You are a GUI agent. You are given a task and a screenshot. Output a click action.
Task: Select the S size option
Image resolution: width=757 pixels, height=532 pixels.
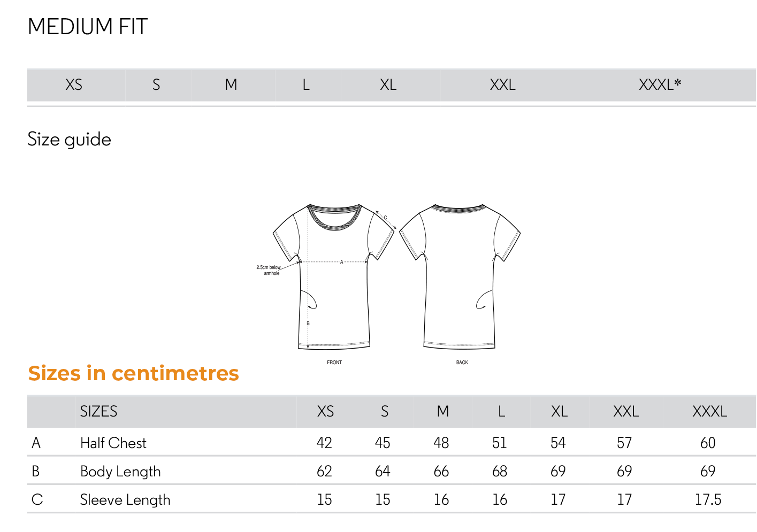pos(156,85)
